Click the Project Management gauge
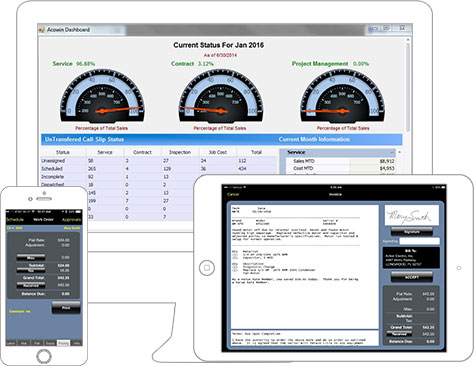The image size is (474, 366). click(x=342, y=96)
